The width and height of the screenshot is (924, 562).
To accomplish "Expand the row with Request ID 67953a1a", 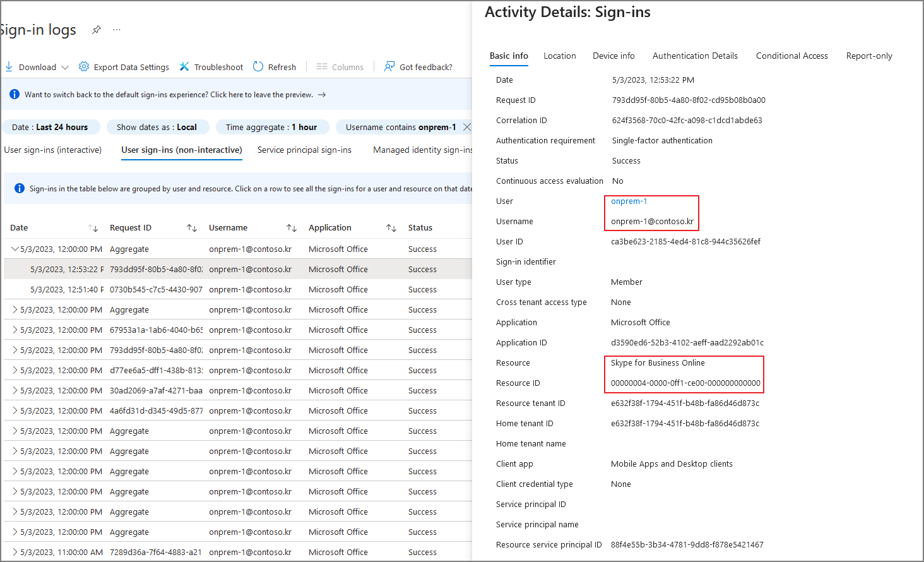I will (15, 330).
